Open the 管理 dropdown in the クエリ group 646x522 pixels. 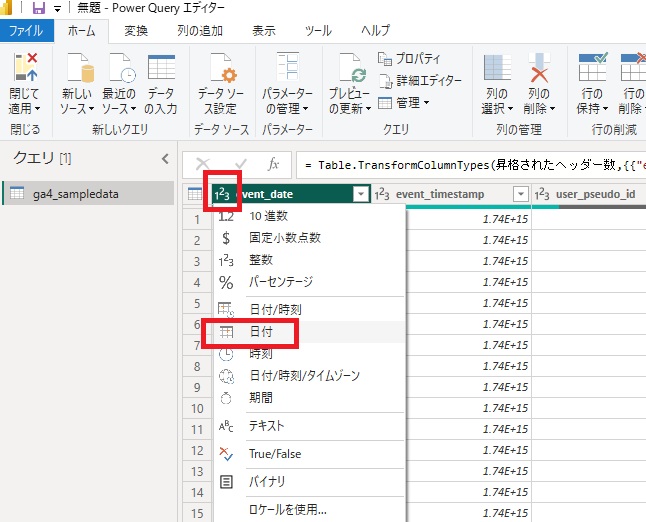coord(404,103)
